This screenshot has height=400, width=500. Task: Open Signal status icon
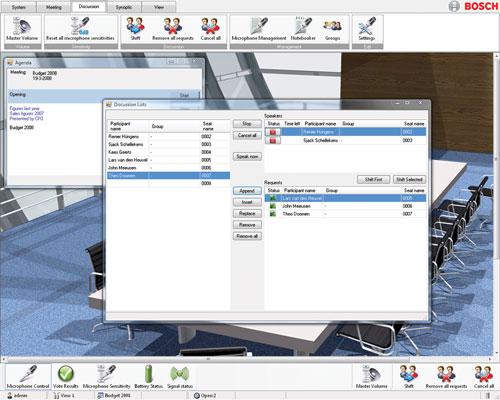point(180,377)
